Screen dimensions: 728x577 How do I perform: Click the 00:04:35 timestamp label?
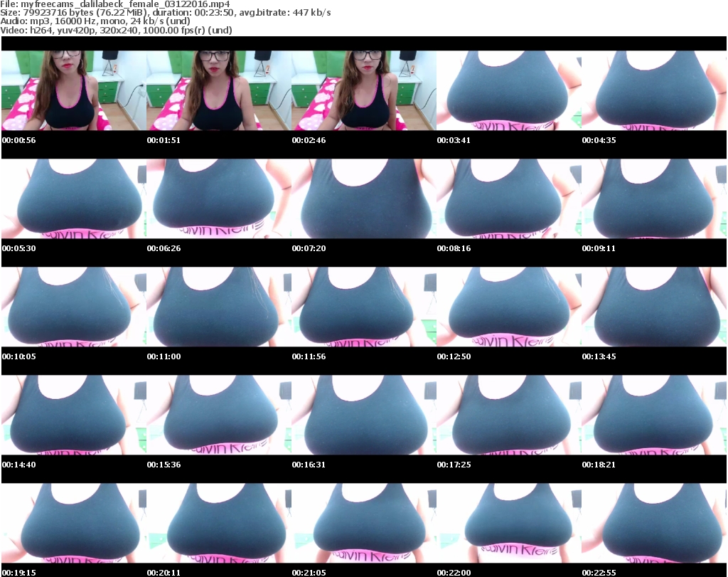click(599, 140)
